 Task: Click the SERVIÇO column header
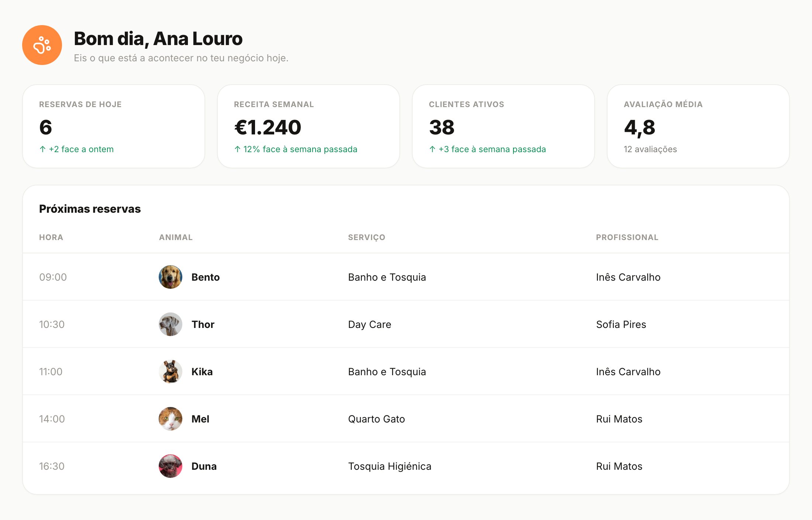pos(367,237)
